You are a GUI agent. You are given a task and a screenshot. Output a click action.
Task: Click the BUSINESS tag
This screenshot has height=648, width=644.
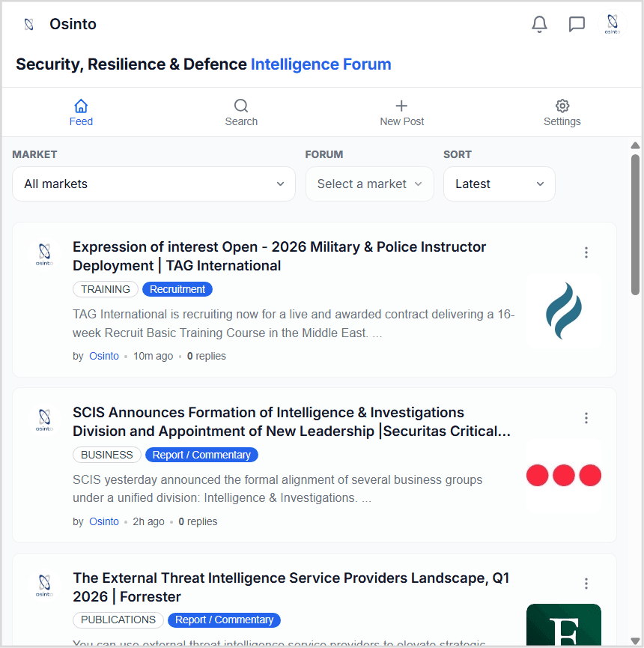point(107,455)
